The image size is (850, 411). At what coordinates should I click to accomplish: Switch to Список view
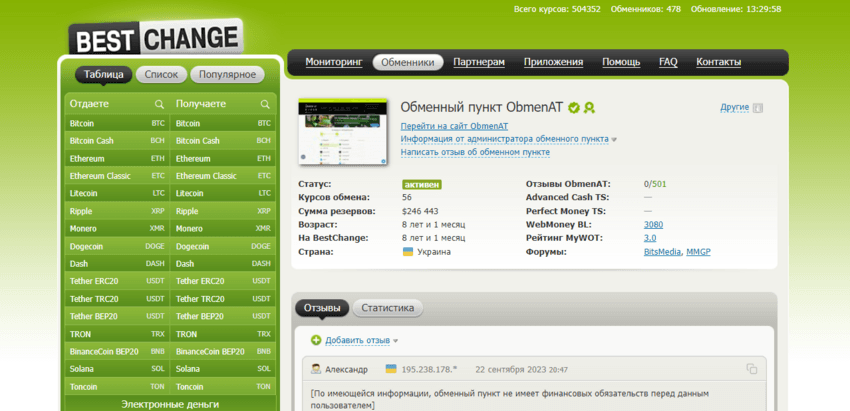(x=161, y=74)
